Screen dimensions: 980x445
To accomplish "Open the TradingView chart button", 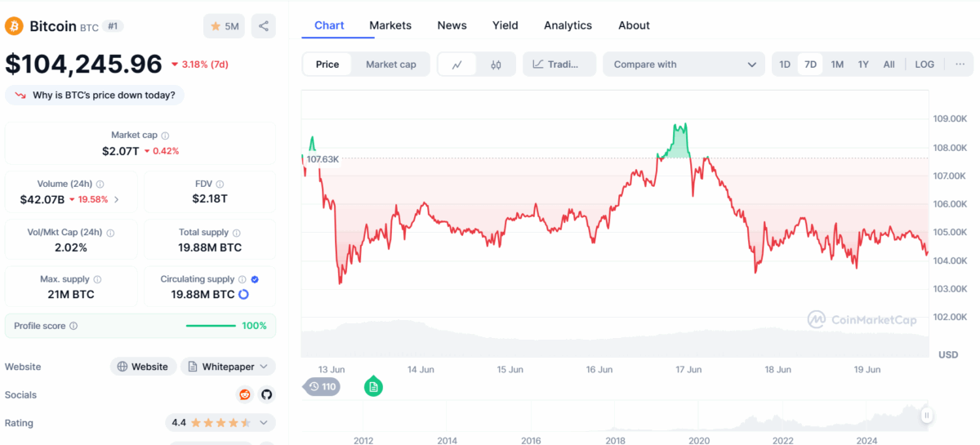I will [x=559, y=65].
